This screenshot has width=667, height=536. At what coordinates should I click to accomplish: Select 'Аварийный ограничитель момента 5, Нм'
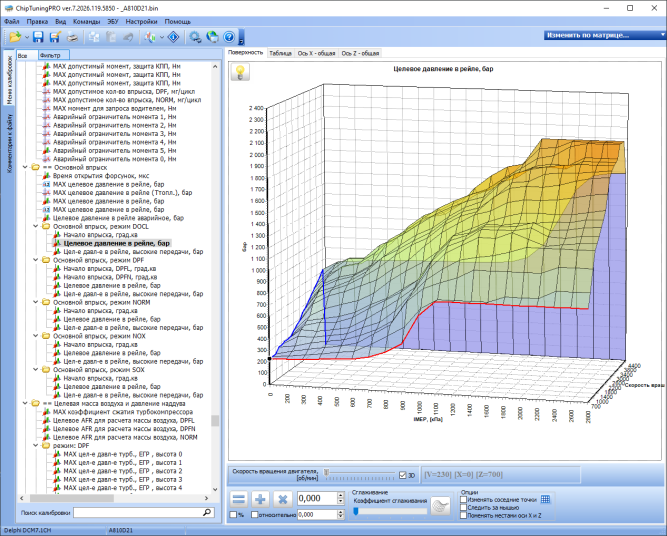[x=114, y=151]
